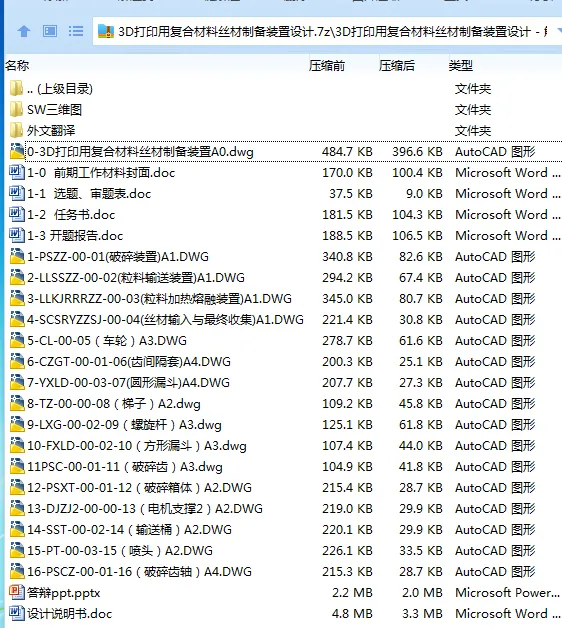Go up one directory with the blue arrow
562x628 pixels.
pyautogui.click(x=24, y=31)
